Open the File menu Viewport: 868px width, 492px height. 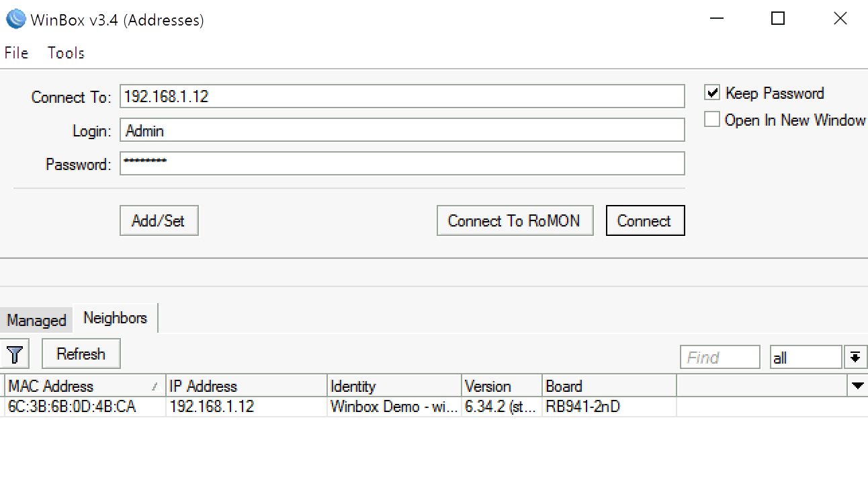16,53
